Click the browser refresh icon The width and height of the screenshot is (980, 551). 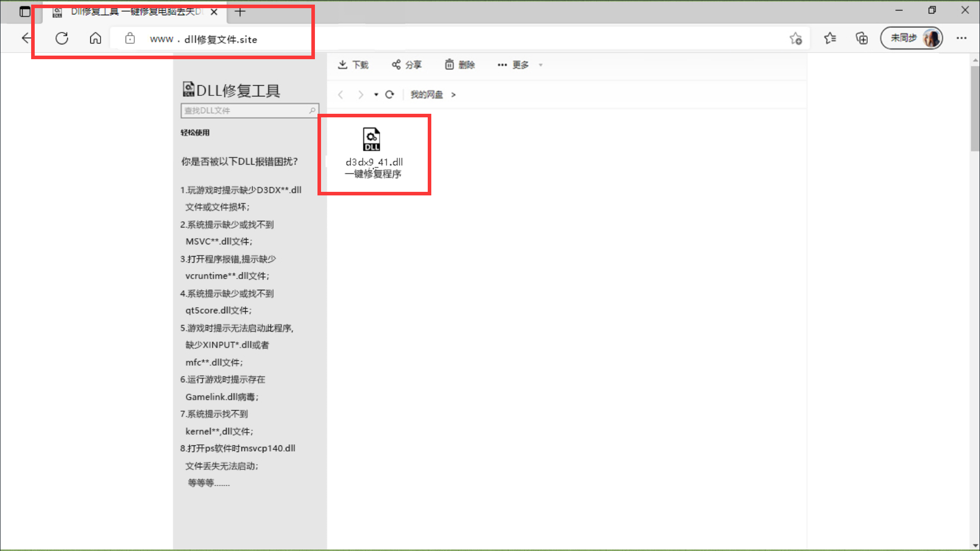click(x=62, y=38)
